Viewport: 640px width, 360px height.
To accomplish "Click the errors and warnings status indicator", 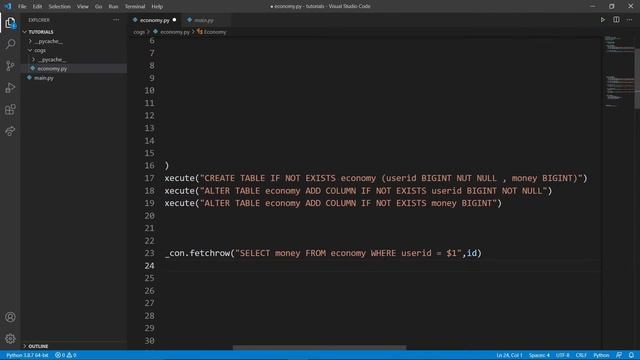I will point(66,355).
